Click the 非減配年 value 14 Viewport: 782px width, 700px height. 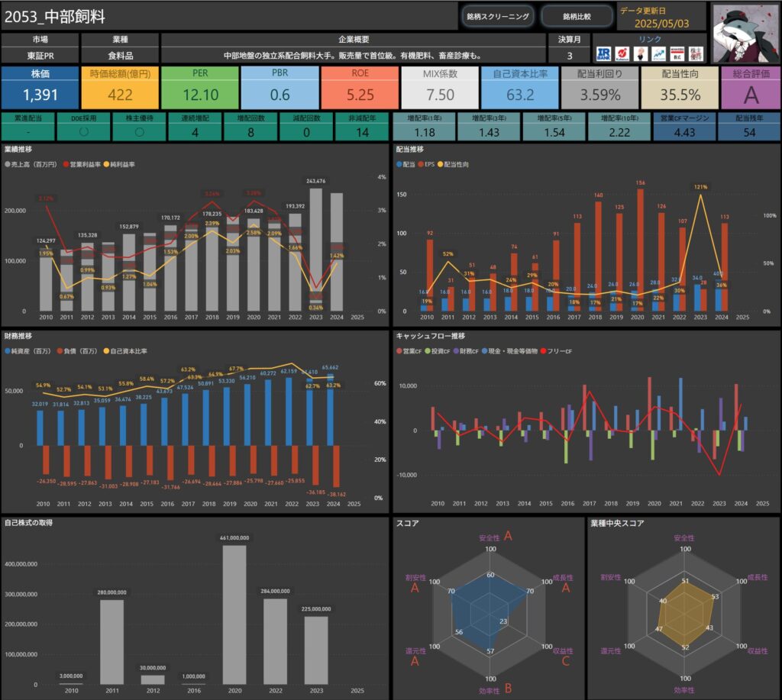click(363, 133)
